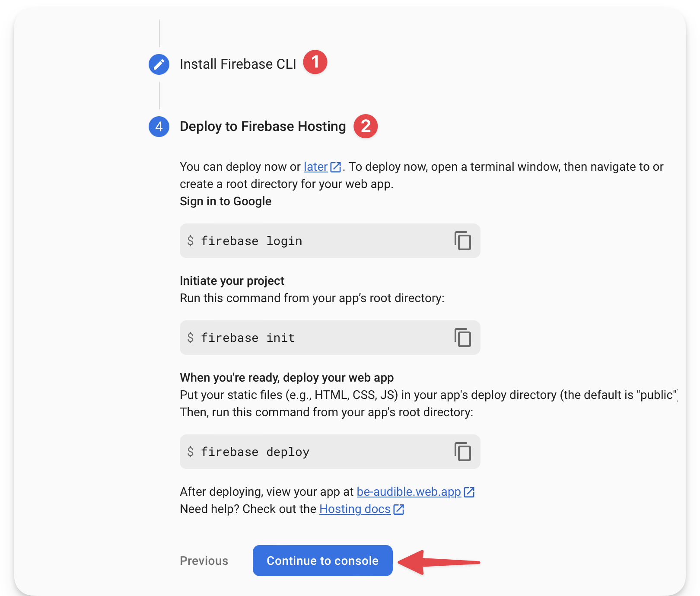Select the firebase deploy command text field
The width and height of the screenshot is (700, 596).
click(302, 452)
